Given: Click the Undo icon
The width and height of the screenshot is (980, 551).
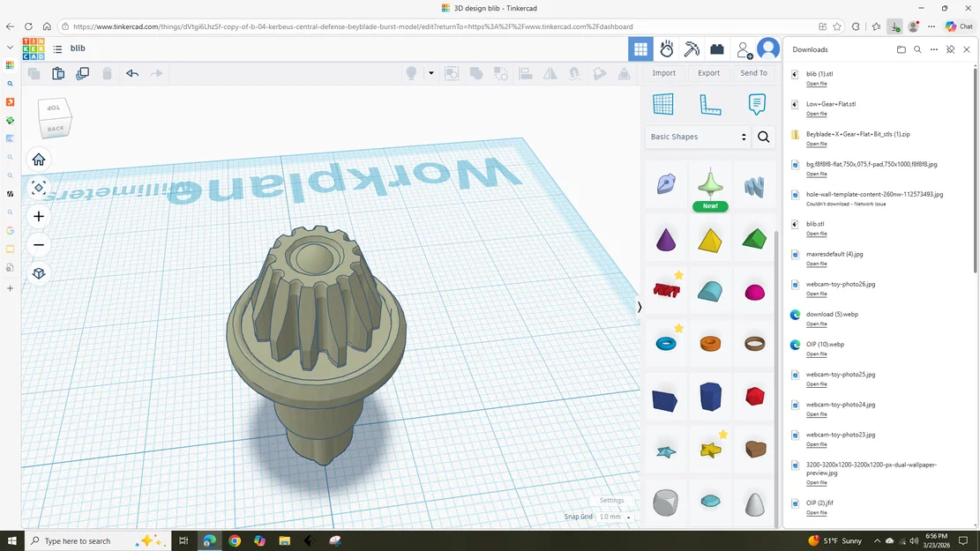Looking at the screenshot, I should coord(132,73).
